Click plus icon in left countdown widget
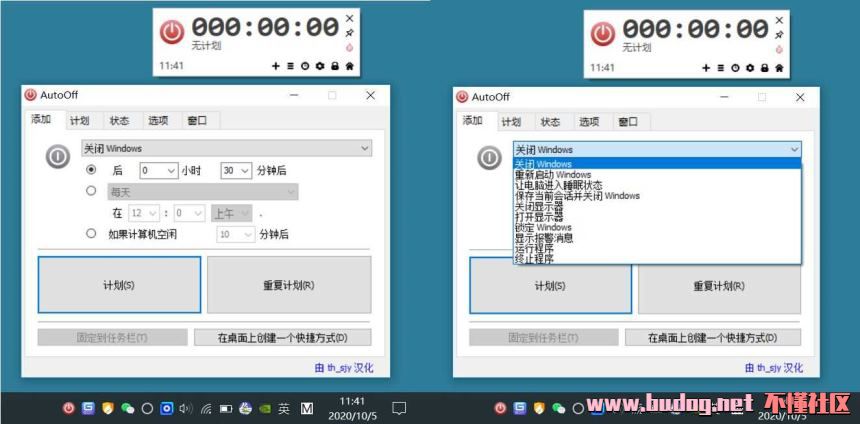This screenshot has width=860, height=424. 276,66
